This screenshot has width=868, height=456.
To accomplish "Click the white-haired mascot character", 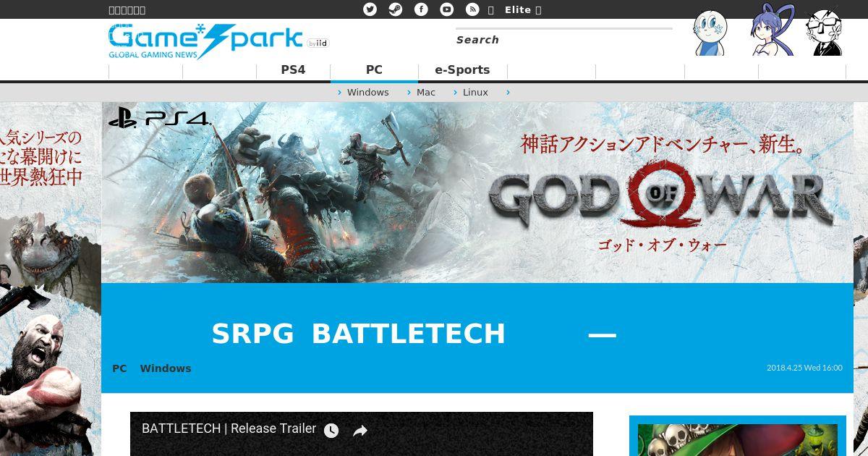I will pyautogui.click(x=710, y=33).
